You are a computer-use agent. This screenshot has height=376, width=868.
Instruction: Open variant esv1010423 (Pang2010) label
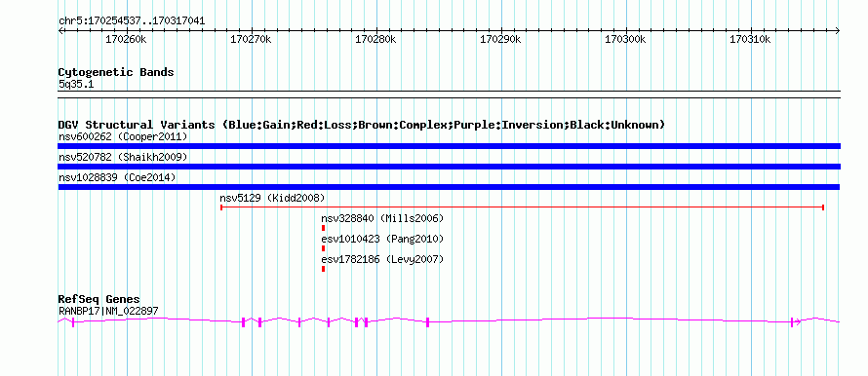coord(382,239)
